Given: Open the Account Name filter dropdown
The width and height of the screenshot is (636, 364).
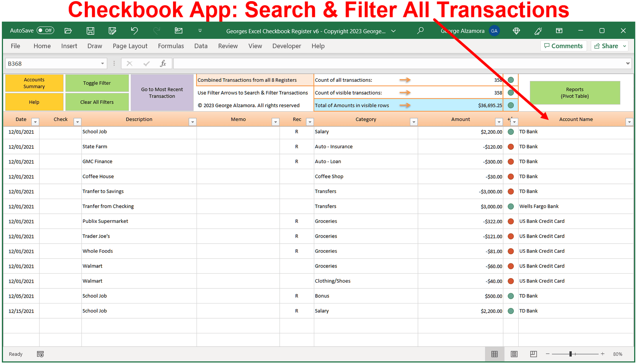Looking at the screenshot, I should coord(630,121).
